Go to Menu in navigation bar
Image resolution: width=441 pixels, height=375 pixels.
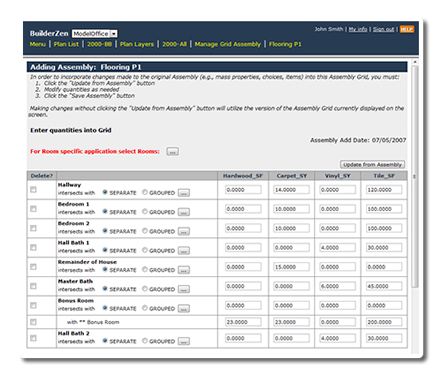(38, 44)
